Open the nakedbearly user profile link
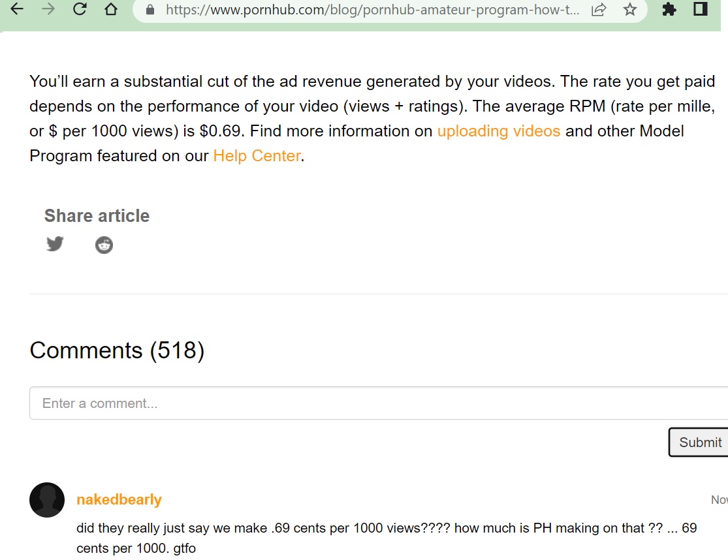The height and width of the screenshot is (560, 728). click(x=119, y=499)
